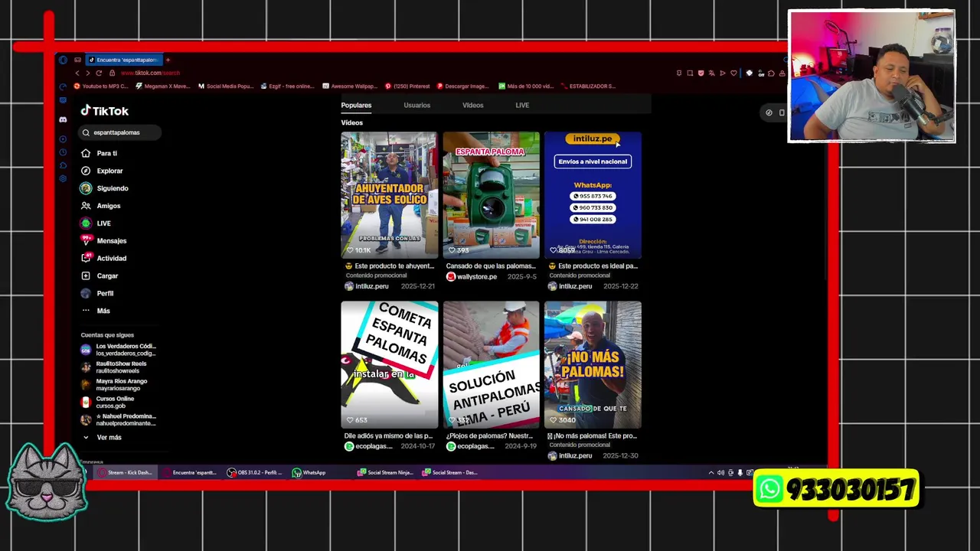Open the Para ti feed
Screen dimensions: 980x551
[99, 153]
